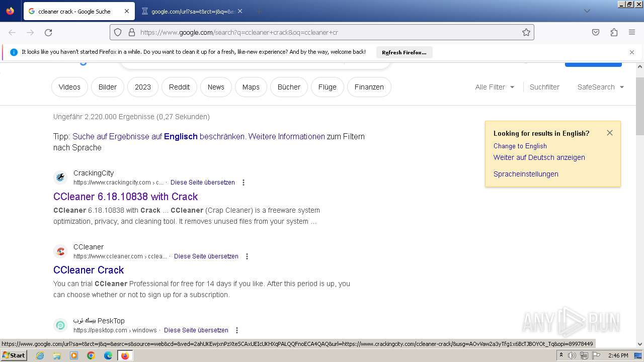Viewport: 644px width, 362px height.
Task: Open the Firefox hamburger application menu
Action: pyautogui.click(x=632, y=32)
